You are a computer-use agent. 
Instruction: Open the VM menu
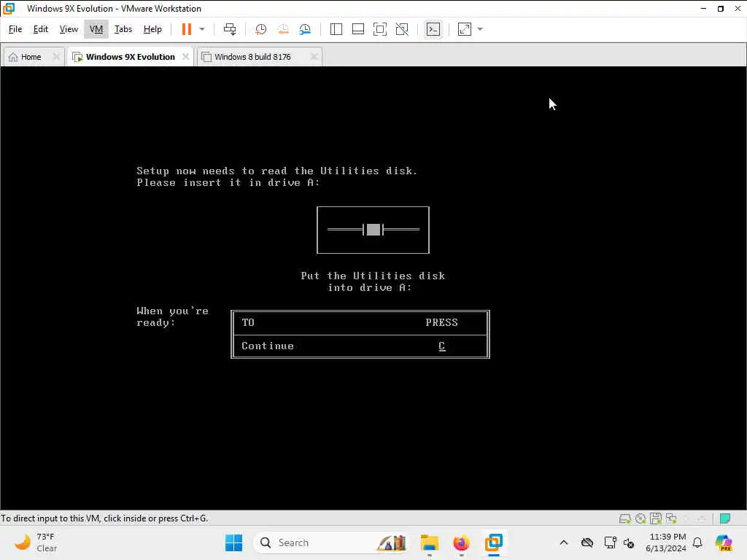96,29
